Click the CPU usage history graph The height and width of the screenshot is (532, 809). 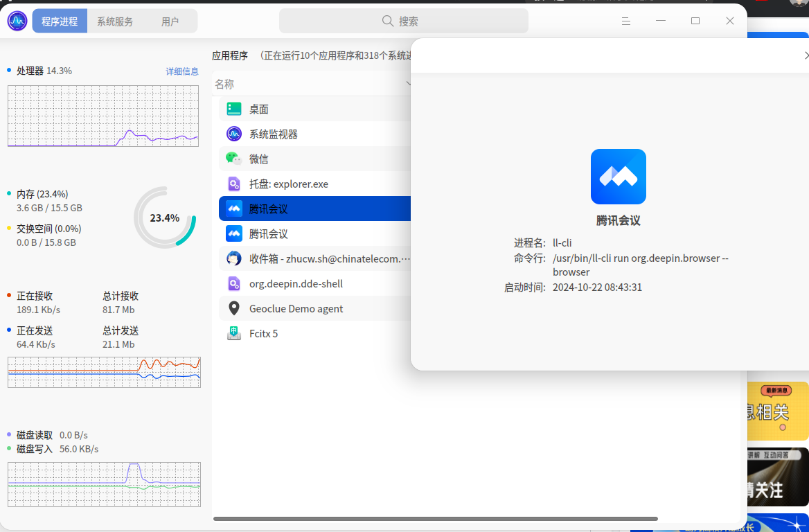103,116
